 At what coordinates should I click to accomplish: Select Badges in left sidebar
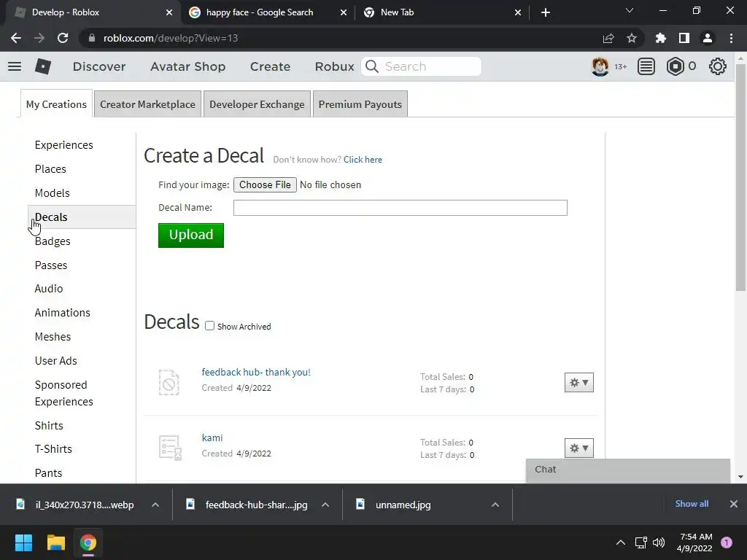click(x=53, y=241)
